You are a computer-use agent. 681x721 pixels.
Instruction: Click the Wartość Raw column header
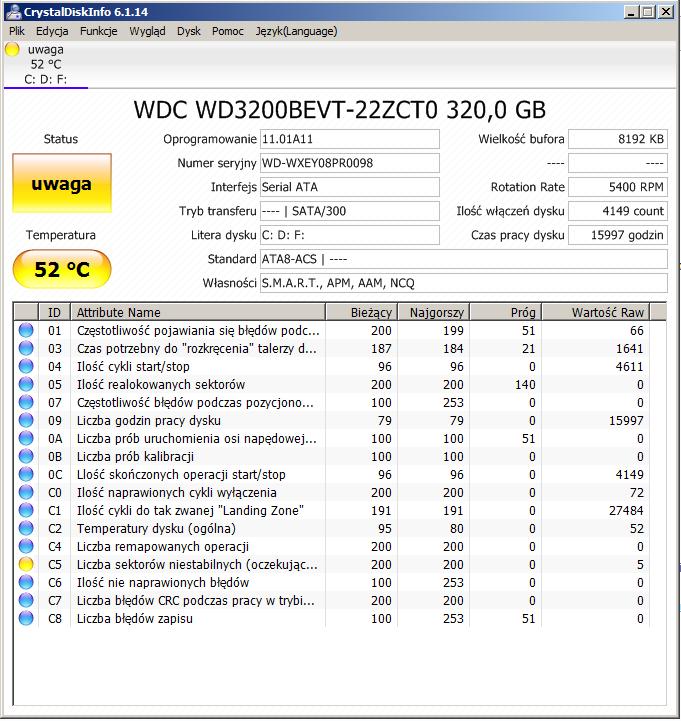coord(595,312)
